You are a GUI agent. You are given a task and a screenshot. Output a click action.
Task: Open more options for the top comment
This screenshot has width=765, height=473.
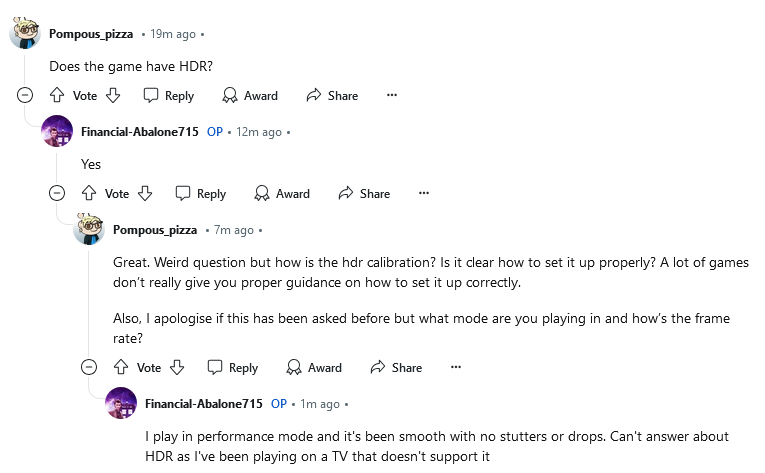392,95
